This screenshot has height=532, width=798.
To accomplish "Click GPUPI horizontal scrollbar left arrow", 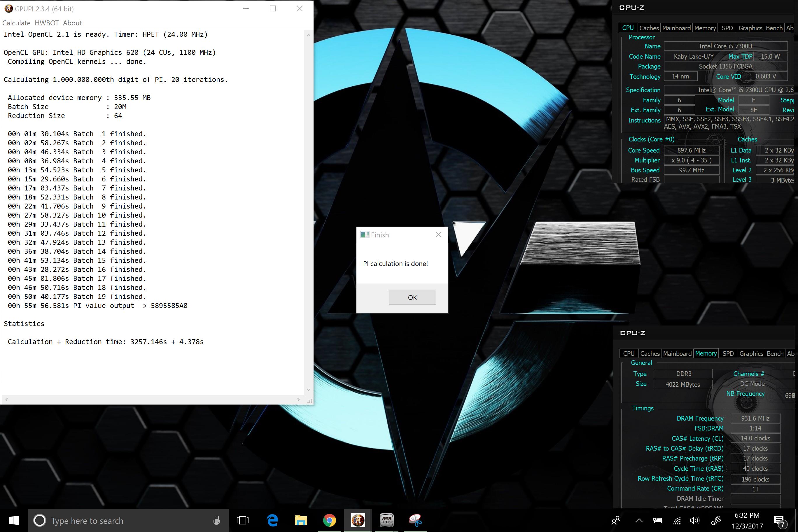I will click(x=7, y=400).
